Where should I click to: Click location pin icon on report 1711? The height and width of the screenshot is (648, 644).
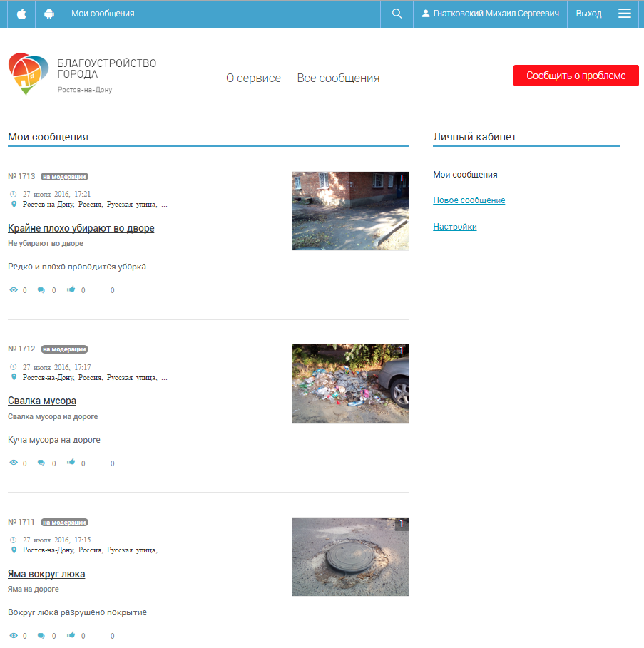tap(14, 550)
